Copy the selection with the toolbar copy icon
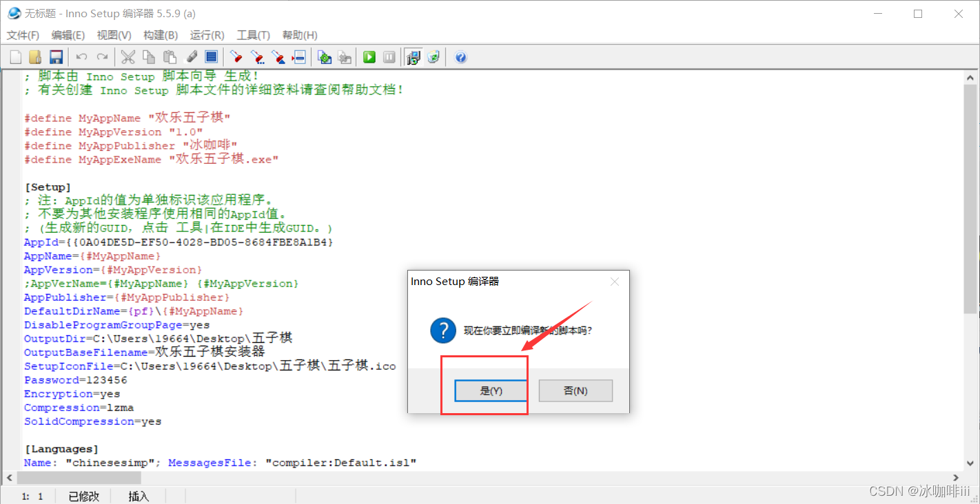This screenshot has height=504, width=980. (149, 57)
